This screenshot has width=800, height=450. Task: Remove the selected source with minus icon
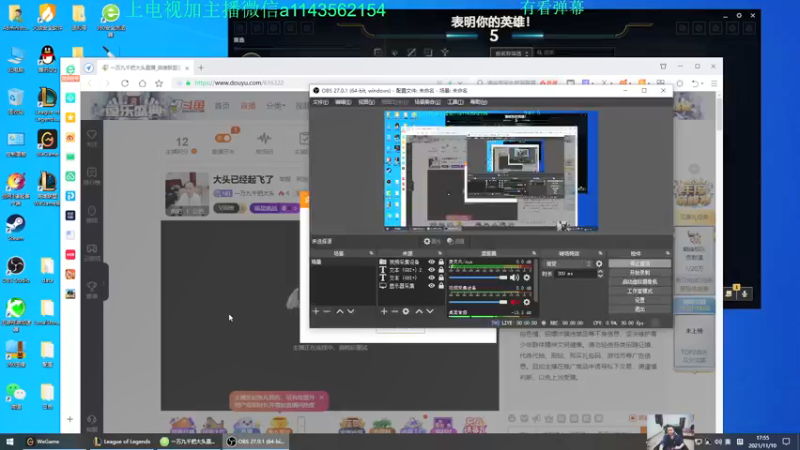pos(394,311)
